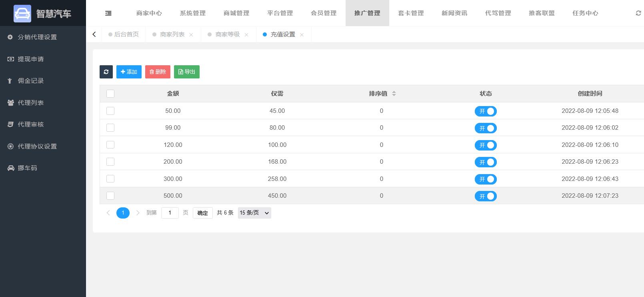Open the 15 条/页 page size dropdown
This screenshot has height=297, width=644.
[254, 213]
